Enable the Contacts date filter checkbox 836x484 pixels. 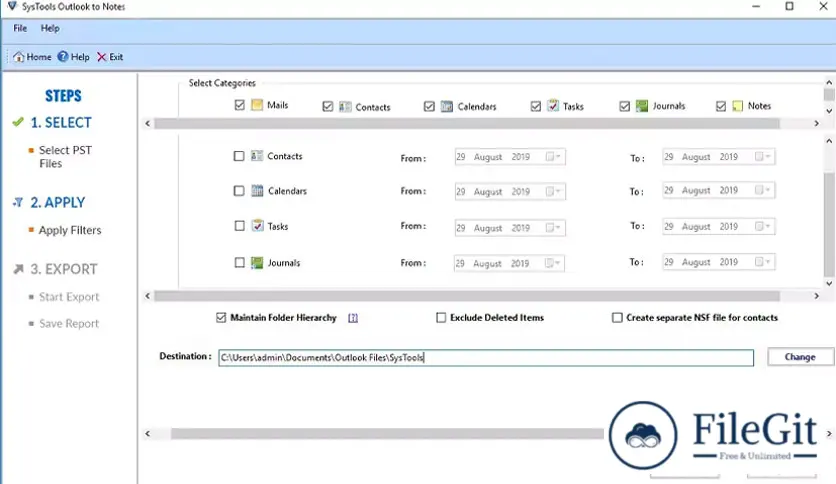point(239,156)
